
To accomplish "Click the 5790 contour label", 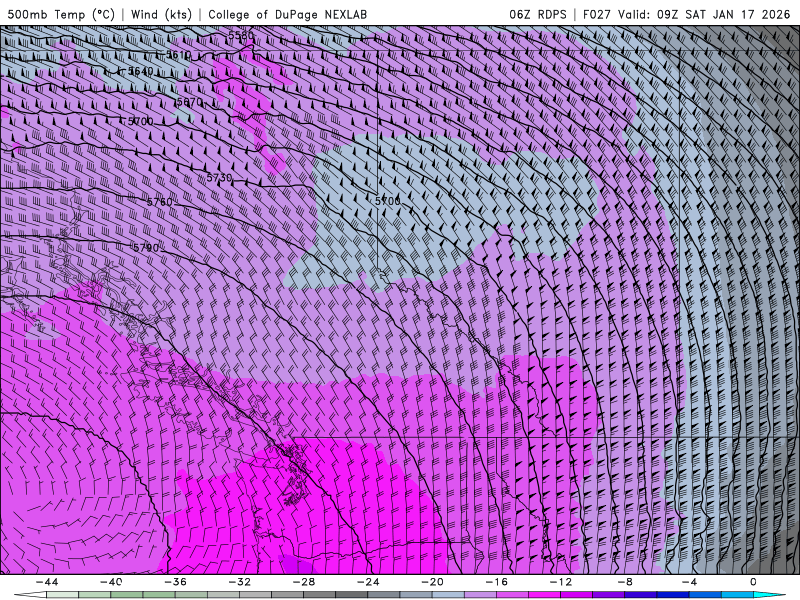I will tap(146, 247).
